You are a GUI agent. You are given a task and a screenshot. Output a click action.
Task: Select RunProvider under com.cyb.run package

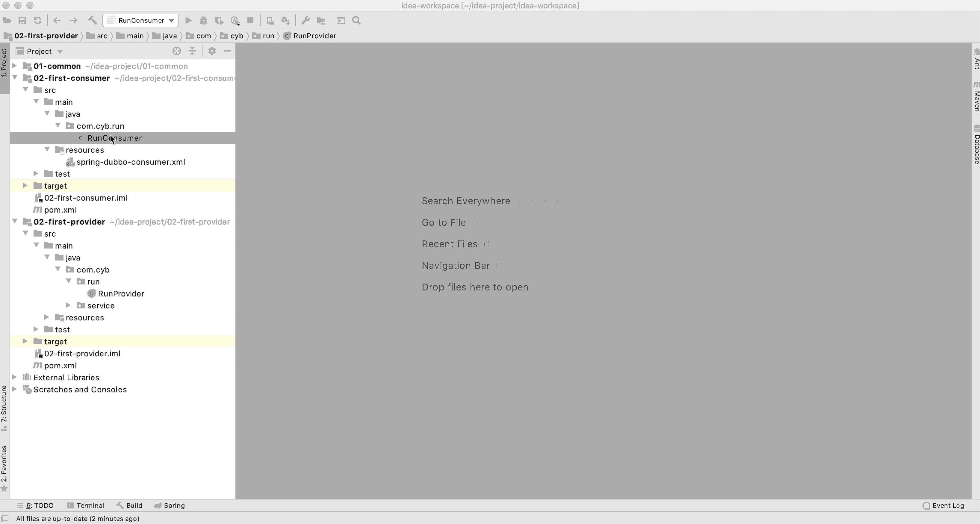pos(121,293)
